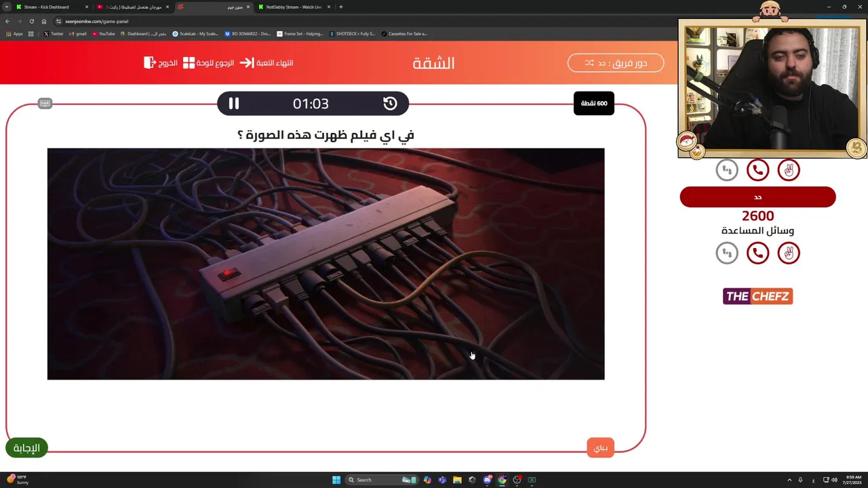Image resolution: width=868 pixels, height=488 pixels.
Task: Click the taskbar Search box
Action: click(x=382, y=480)
